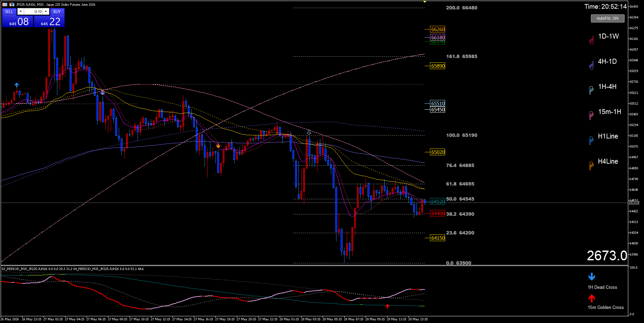Click the red 64400 price level label
644x323 pixels.
coord(438,214)
